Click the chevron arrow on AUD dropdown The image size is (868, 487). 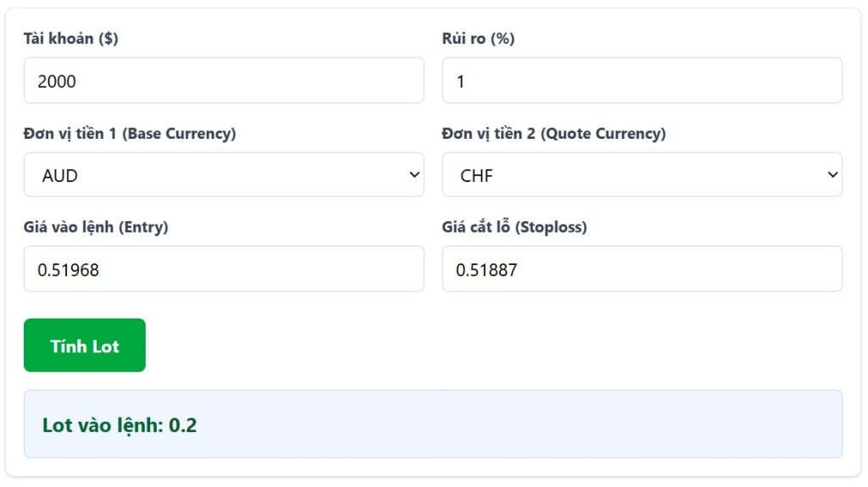click(414, 174)
